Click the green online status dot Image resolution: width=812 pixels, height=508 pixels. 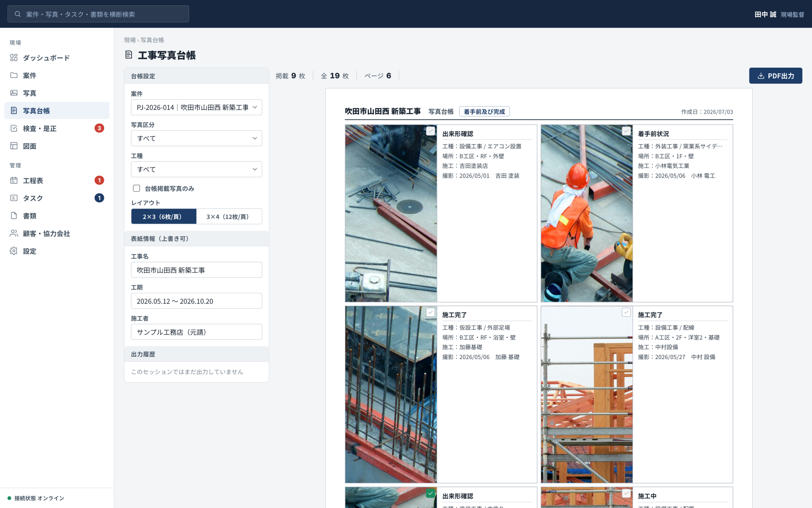tap(10, 498)
